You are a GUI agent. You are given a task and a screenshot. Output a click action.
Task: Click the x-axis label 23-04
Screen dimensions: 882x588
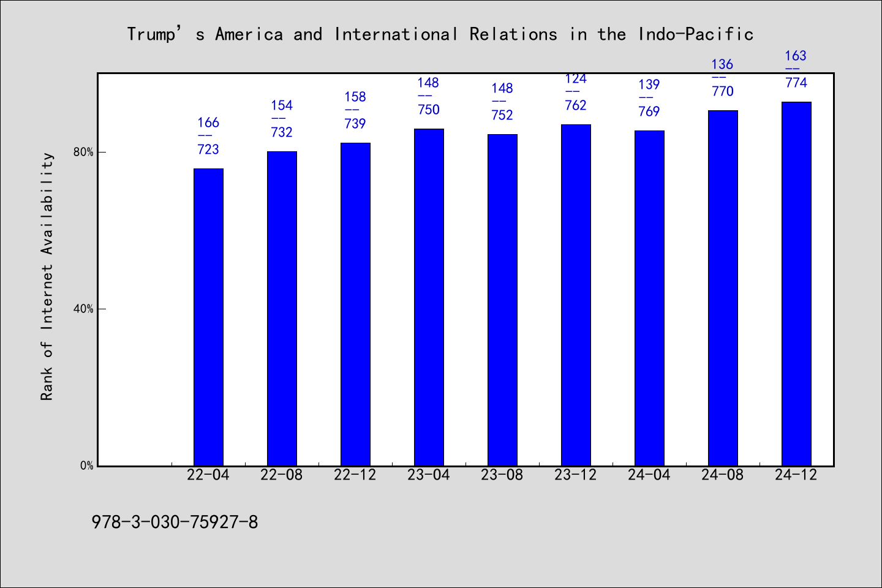429,475
